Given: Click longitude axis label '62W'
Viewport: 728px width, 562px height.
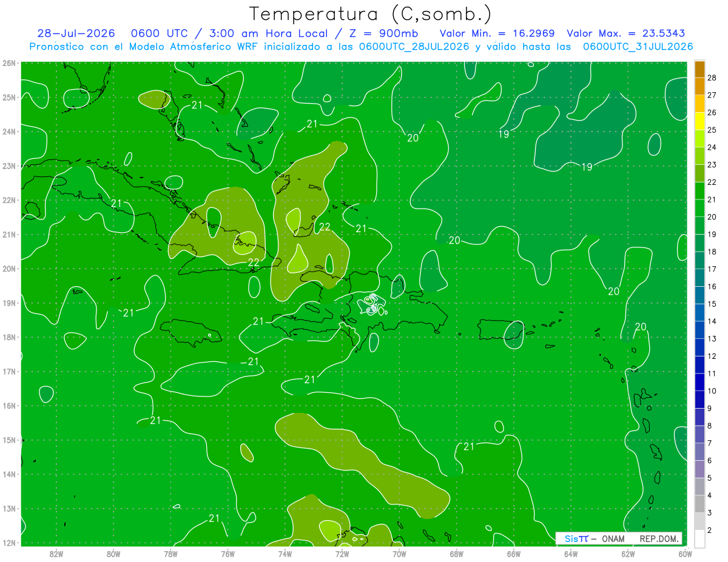Looking at the screenshot, I should [x=628, y=553].
